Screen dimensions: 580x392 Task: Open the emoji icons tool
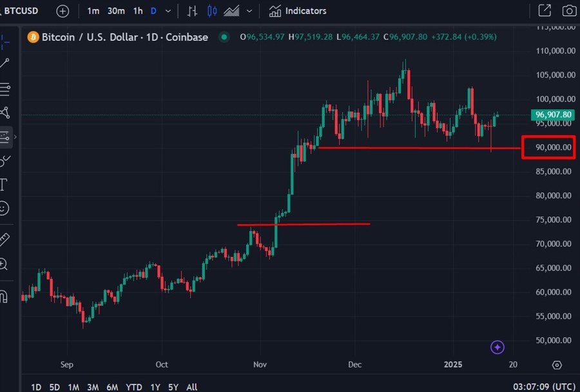pos(4,208)
